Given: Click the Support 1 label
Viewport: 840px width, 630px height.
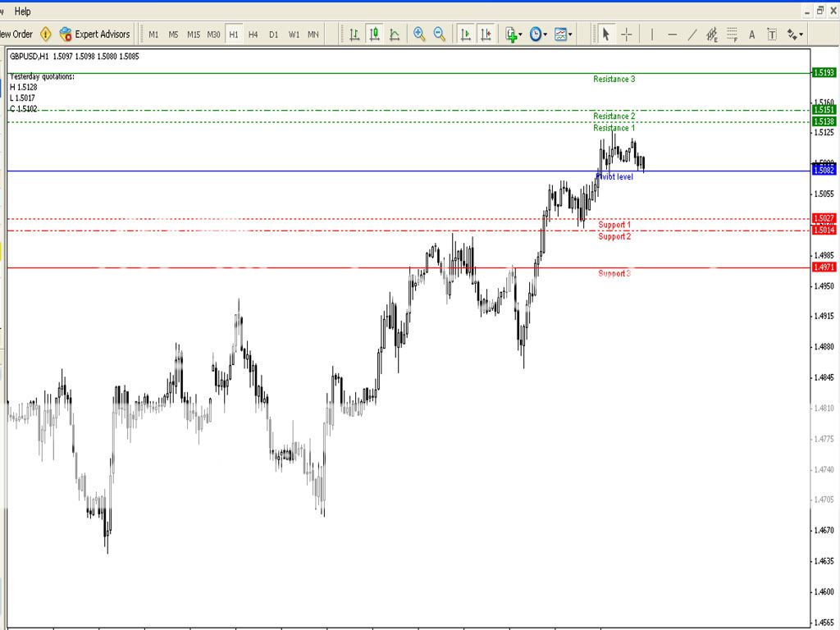Looking at the screenshot, I should [614, 225].
